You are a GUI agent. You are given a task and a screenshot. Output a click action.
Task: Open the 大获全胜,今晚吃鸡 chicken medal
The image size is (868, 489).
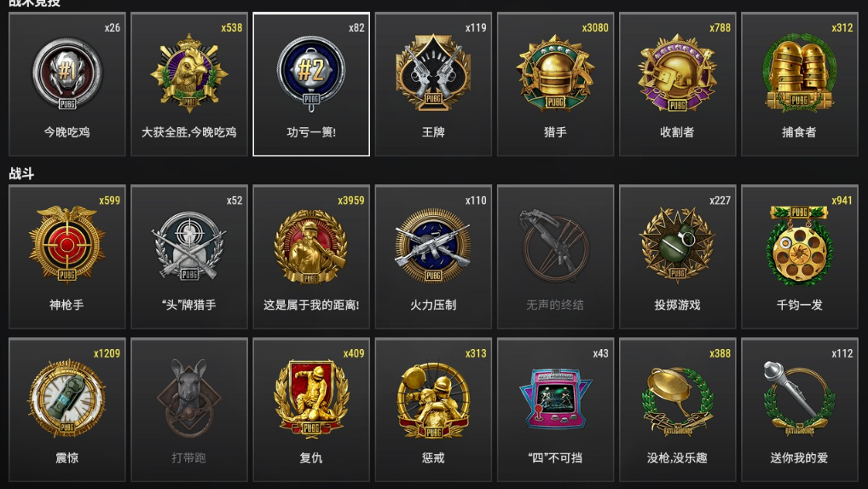(189, 84)
